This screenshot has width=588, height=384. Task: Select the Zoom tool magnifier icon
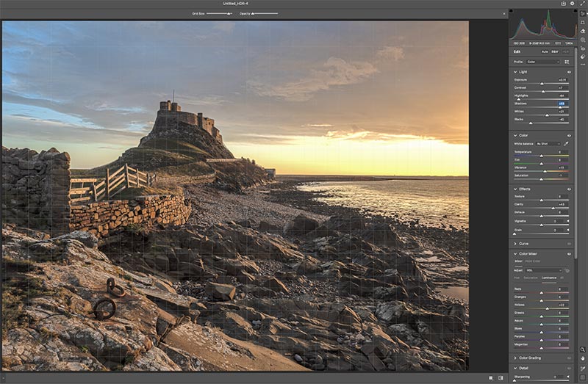[583, 349]
